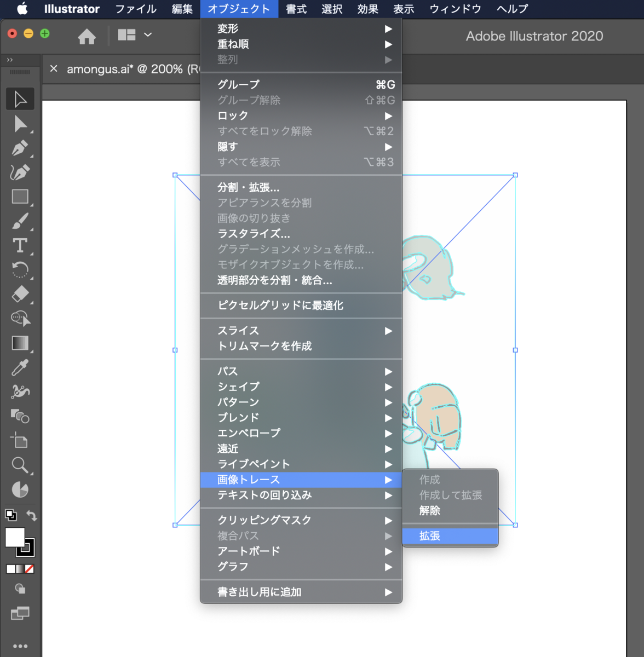Set paint to None (red slash)

point(30,569)
